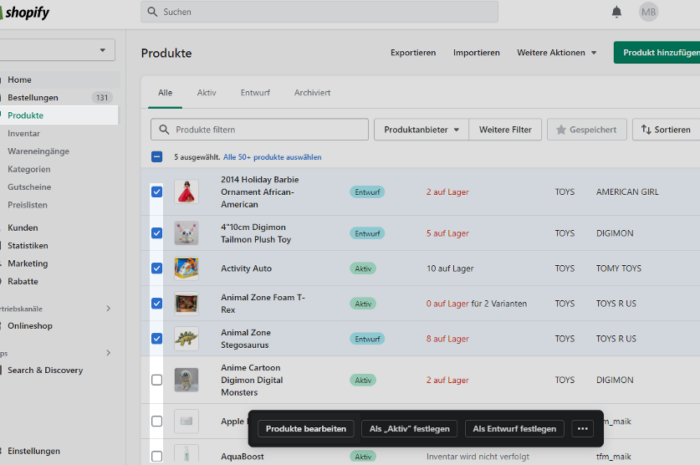Click the Shopify logo

coord(25,12)
